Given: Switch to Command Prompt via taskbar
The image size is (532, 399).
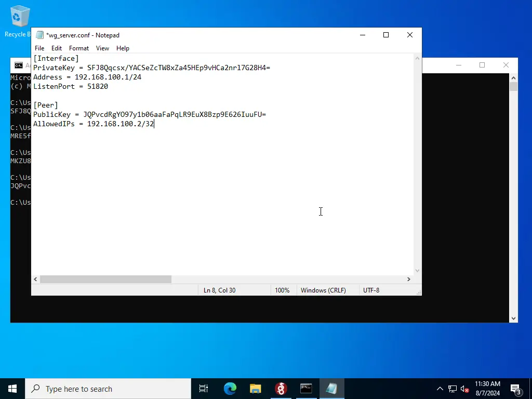Looking at the screenshot, I should 306,389.
